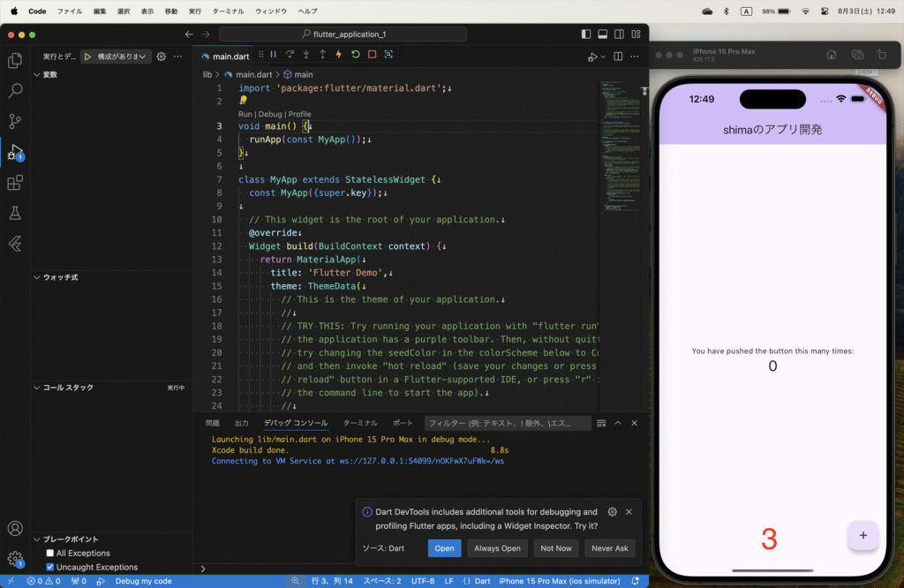Tap the plus floating button in the simulator
The width and height of the screenshot is (904, 588).
click(x=863, y=536)
